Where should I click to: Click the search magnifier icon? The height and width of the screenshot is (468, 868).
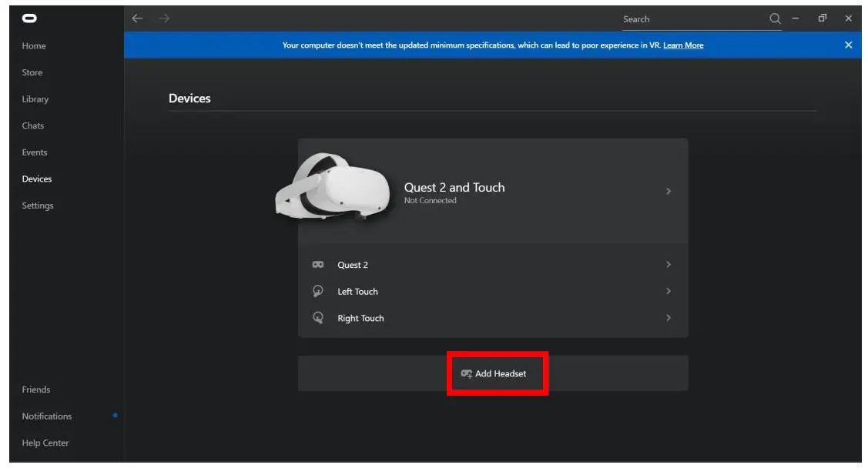coord(775,18)
